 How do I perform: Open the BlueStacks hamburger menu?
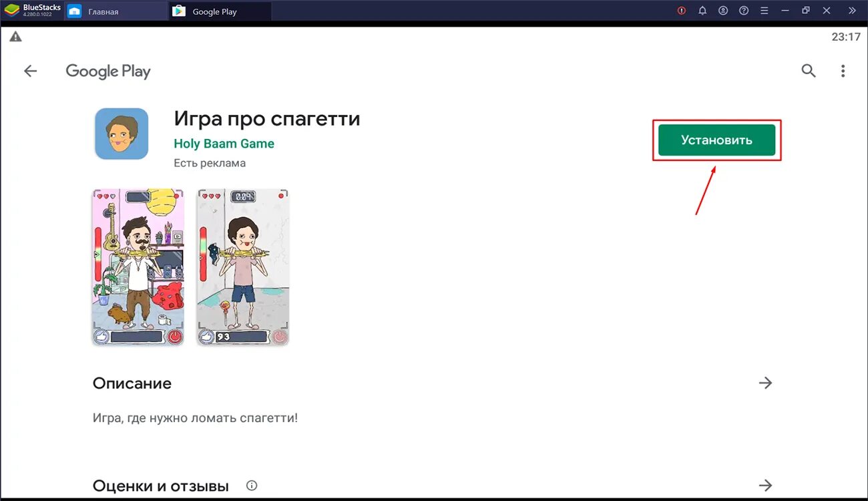765,11
